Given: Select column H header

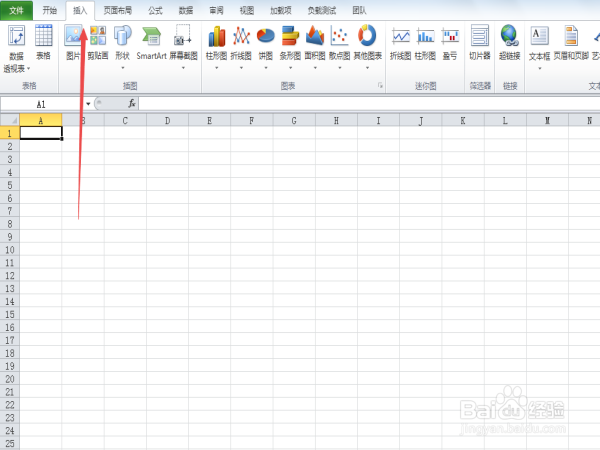Looking at the screenshot, I should [x=336, y=121].
